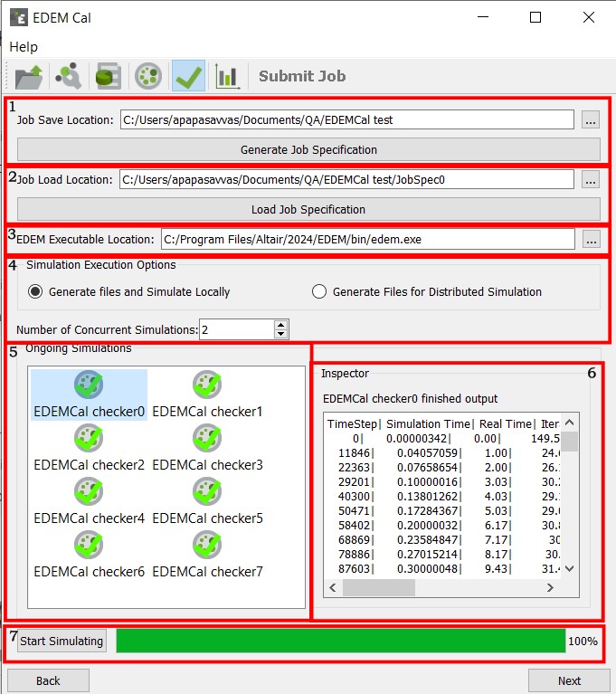Browse for EDEM Executable Location
616x694 pixels.
(x=592, y=240)
